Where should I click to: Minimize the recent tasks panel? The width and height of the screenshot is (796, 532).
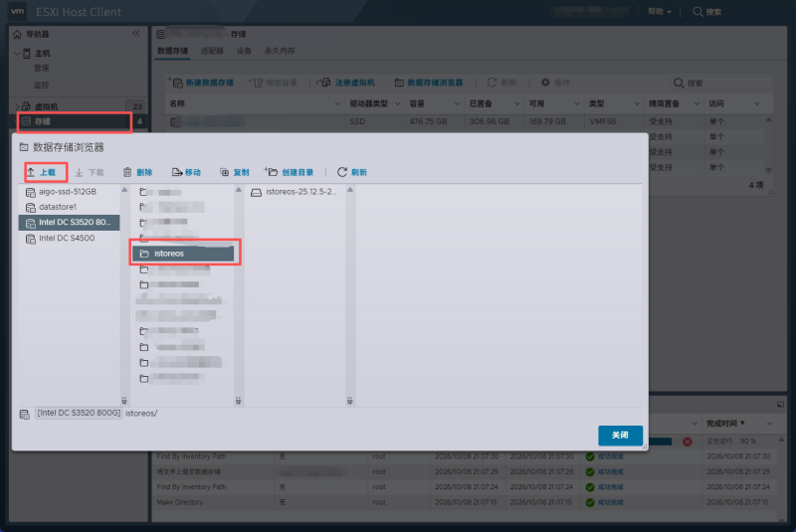pos(780,404)
